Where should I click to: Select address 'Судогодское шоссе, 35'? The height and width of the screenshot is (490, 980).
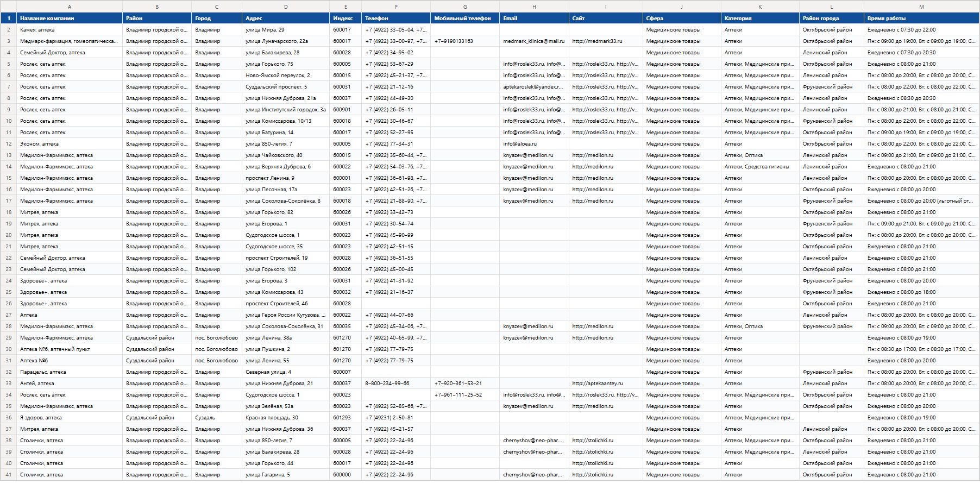click(x=286, y=247)
